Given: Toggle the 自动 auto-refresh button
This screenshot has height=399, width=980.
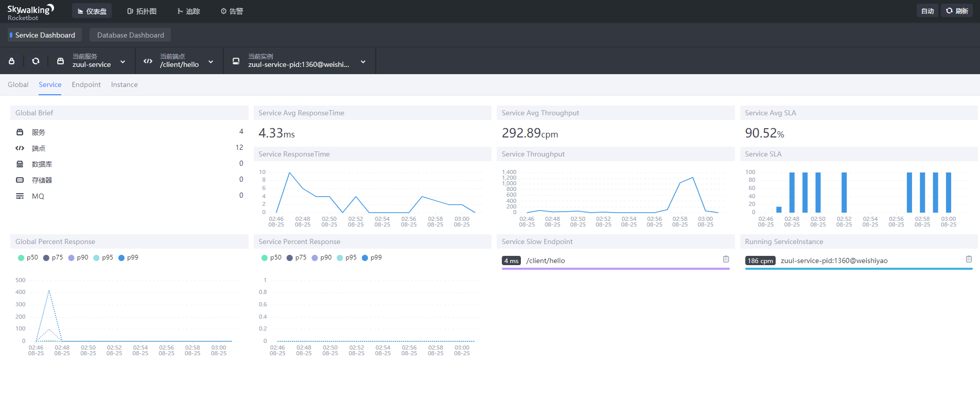Looking at the screenshot, I should 927,11.
